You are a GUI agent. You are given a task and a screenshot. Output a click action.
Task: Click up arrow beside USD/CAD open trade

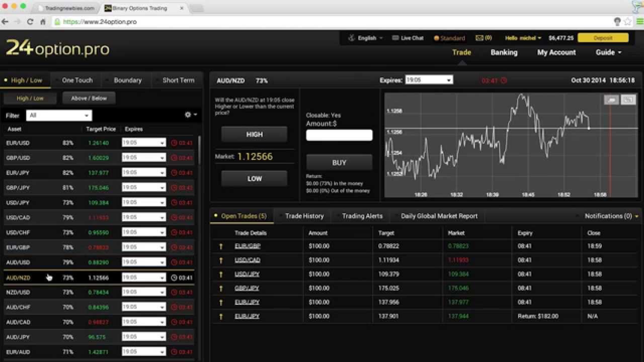click(220, 260)
